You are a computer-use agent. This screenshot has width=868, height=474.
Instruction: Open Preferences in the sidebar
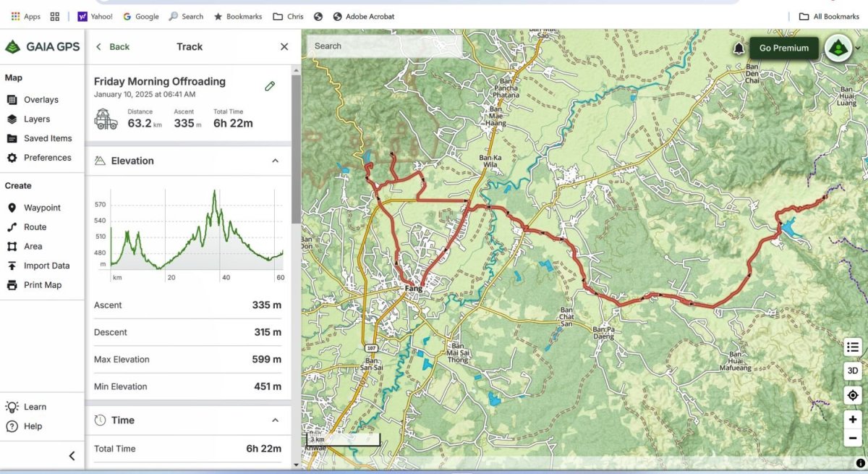(48, 158)
